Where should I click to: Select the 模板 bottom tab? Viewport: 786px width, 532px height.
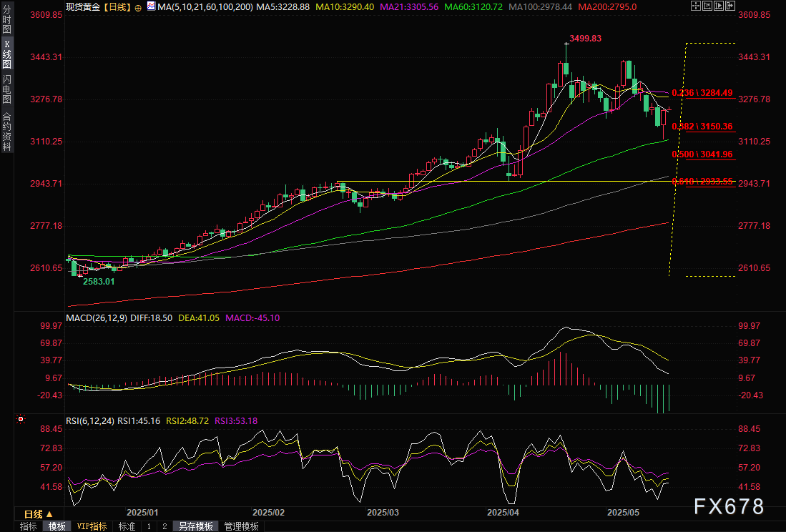(x=57, y=526)
